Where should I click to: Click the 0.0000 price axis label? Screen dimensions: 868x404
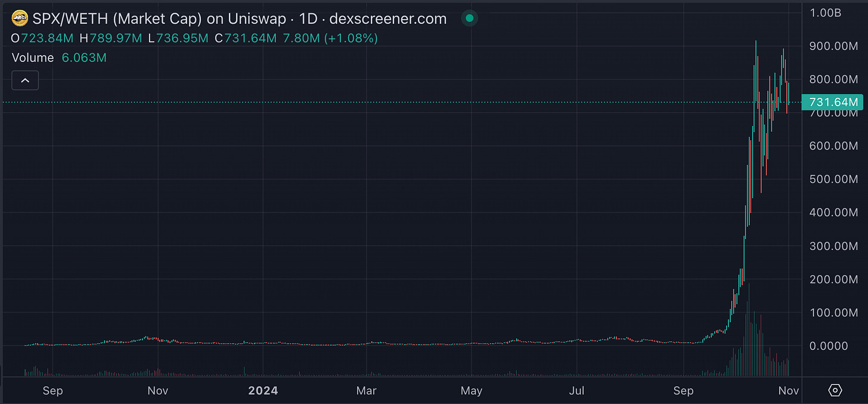click(829, 346)
